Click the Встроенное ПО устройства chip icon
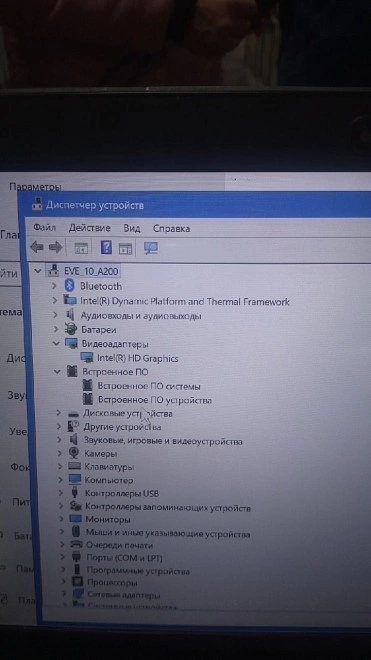This screenshot has height=660, width=371. click(x=88, y=399)
